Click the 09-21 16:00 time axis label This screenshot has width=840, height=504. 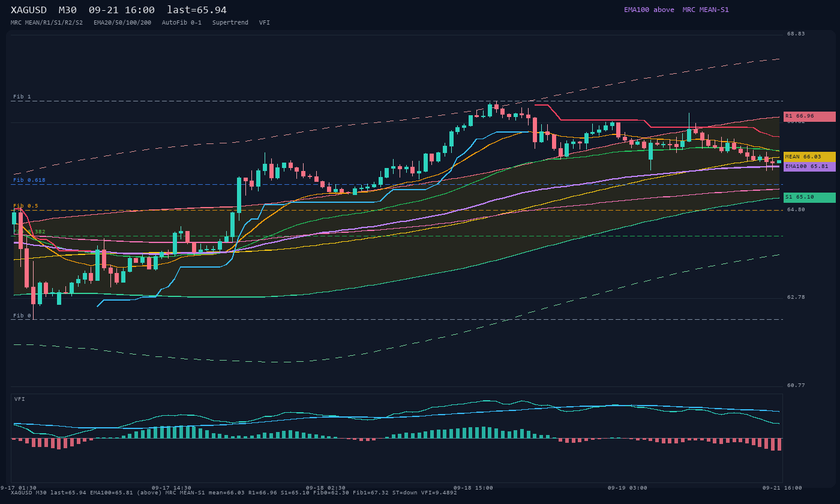782,488
